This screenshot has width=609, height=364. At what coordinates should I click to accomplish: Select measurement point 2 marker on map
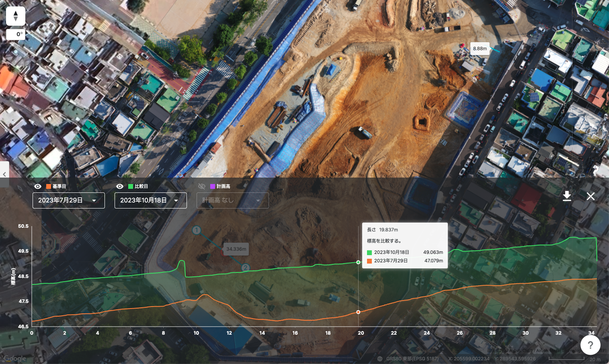[x=245, y=268]
